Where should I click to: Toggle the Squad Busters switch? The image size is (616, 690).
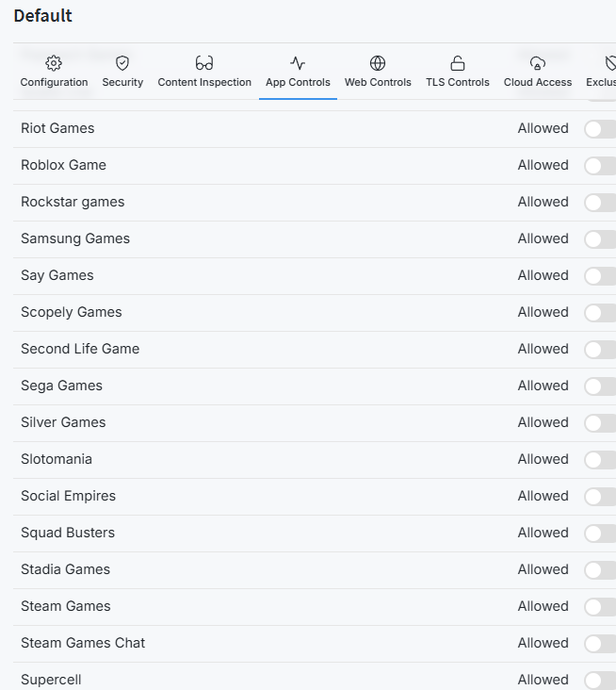point(600,534)
